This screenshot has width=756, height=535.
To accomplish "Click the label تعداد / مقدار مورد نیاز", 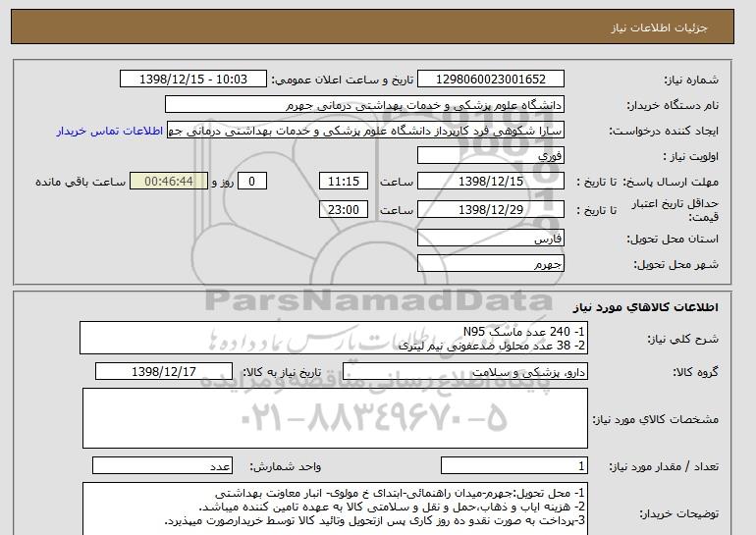I will [x=664, y=466].
